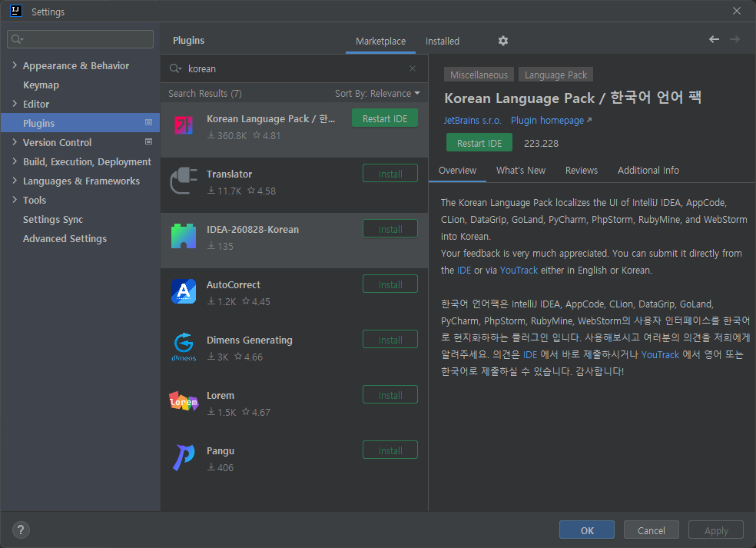Open the Plugin homepage link
Image resolution: width=756 pixels, height=548 pixels.
(x=551, y=120)
